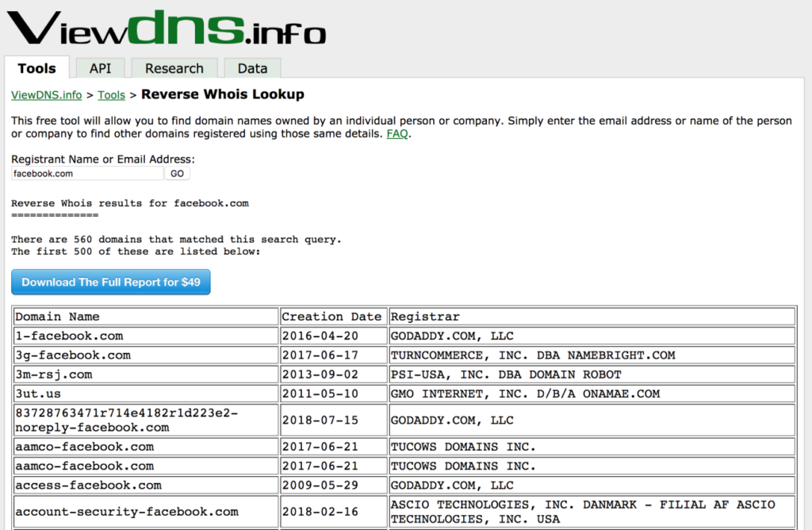Click the ViewDNS.info logo

(167, 28)
